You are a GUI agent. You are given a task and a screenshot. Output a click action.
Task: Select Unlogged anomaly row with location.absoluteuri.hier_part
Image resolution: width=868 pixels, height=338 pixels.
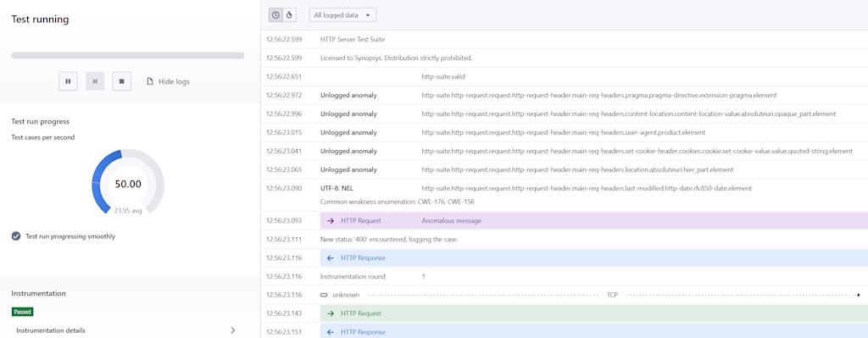(564, 169)
